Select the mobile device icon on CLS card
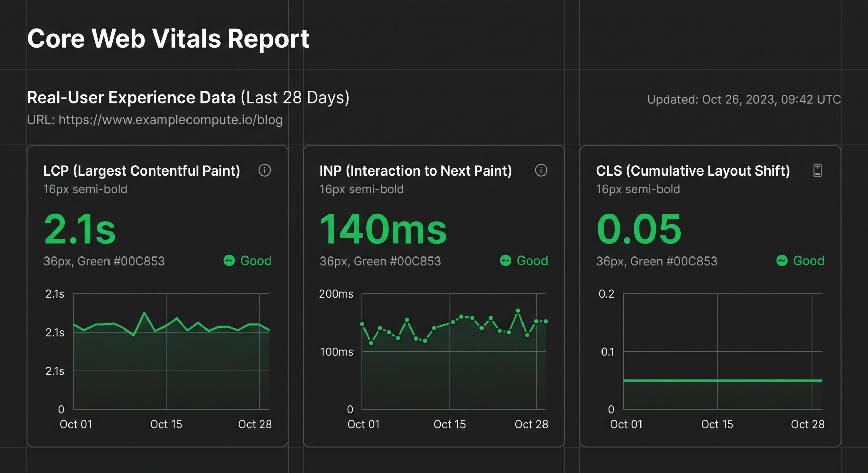The width and height of the screenshot is (868, 473). click(817, 170)
